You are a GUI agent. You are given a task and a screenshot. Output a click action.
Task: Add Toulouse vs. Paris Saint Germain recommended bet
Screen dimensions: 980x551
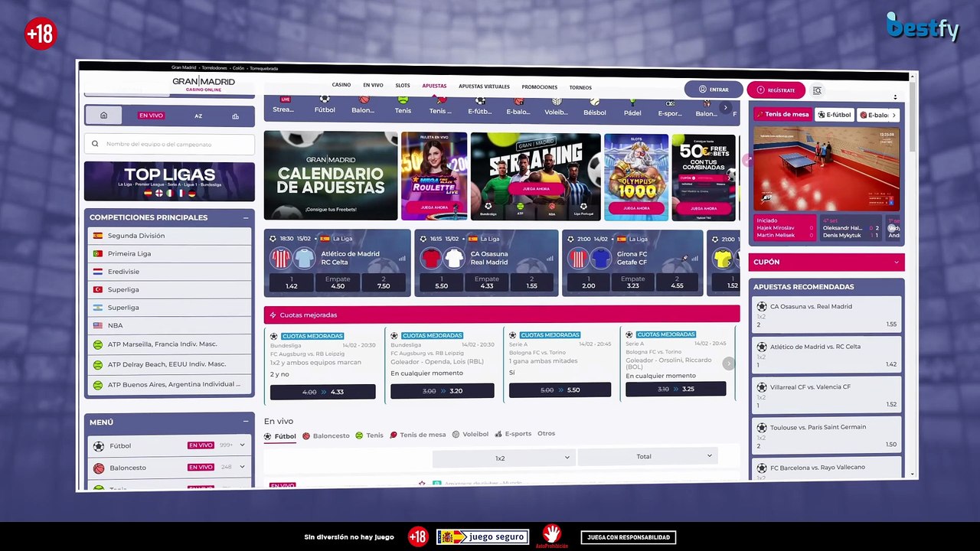826,434
